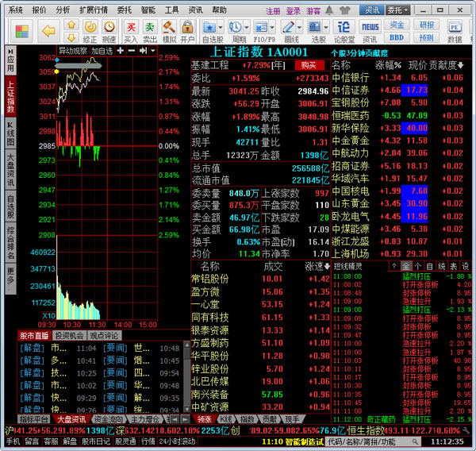Toggle the 应用 sidebar collapse button
The width and height of the screenshot is (476, 451).
[10, 60]
